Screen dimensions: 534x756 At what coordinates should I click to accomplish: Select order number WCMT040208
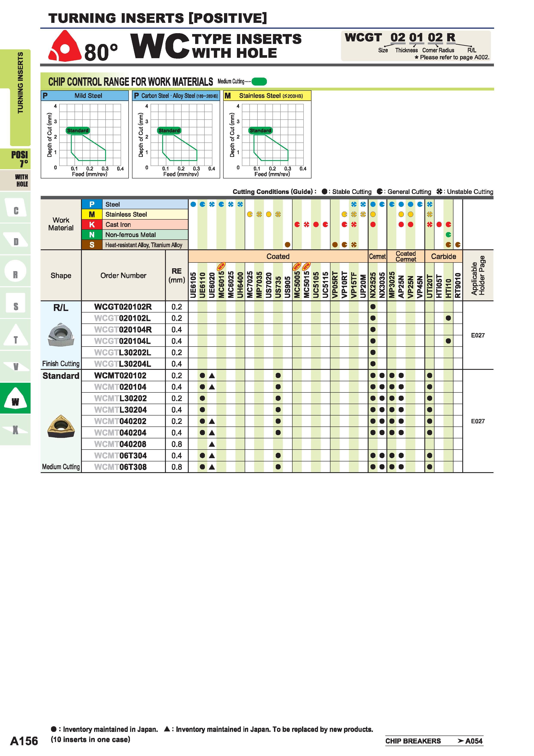click(120, 444)
